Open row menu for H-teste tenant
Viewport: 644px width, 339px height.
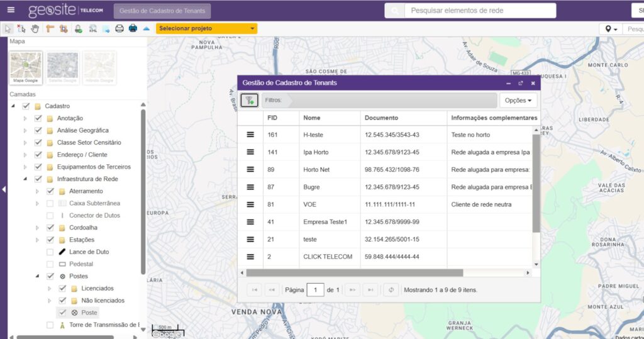[x=250, y=135]
